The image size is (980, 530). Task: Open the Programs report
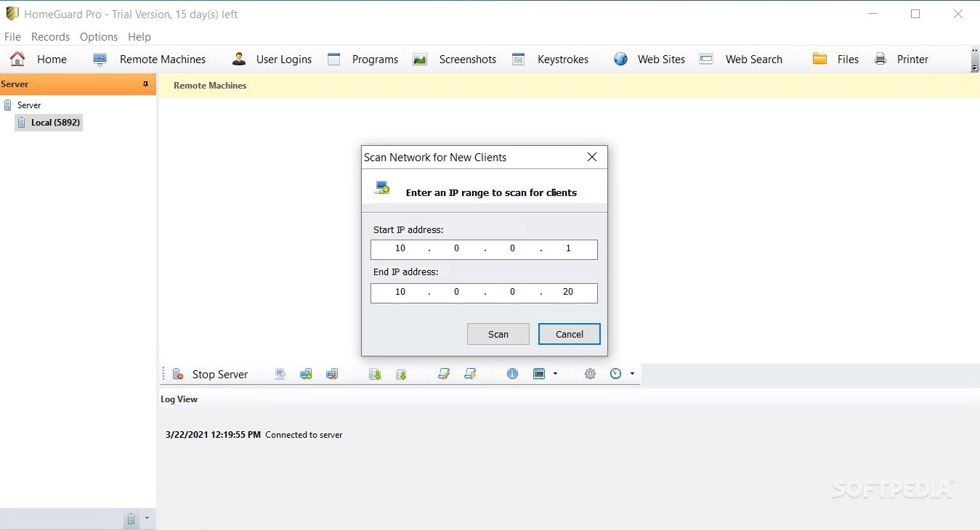pyautogui.click(x=363, y=60)
